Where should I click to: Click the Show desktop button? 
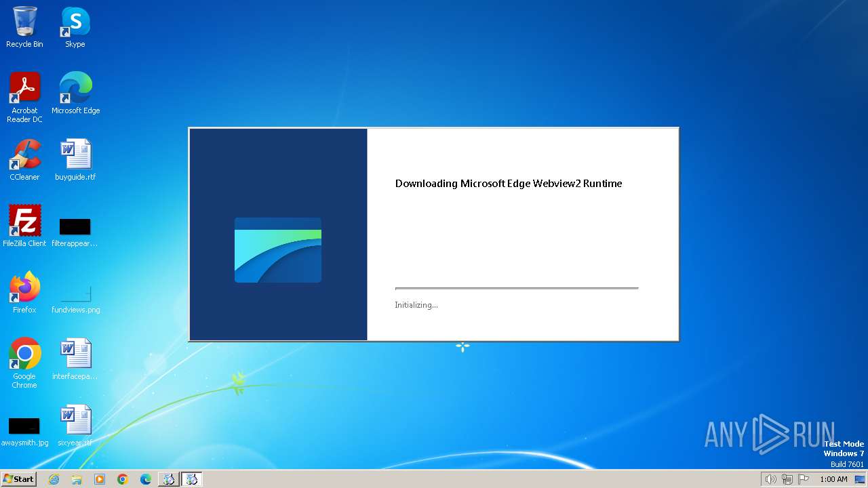tap(861, 479)
